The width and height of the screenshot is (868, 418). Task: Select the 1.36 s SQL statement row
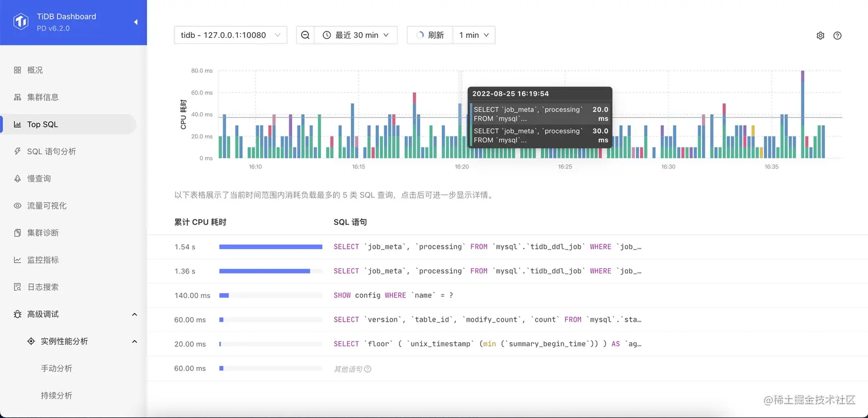coord(507,271)
